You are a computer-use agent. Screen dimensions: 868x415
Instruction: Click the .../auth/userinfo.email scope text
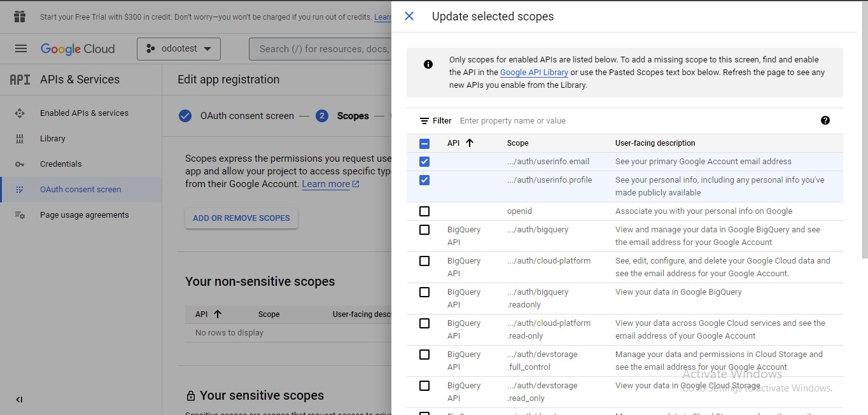click(548, 162)
